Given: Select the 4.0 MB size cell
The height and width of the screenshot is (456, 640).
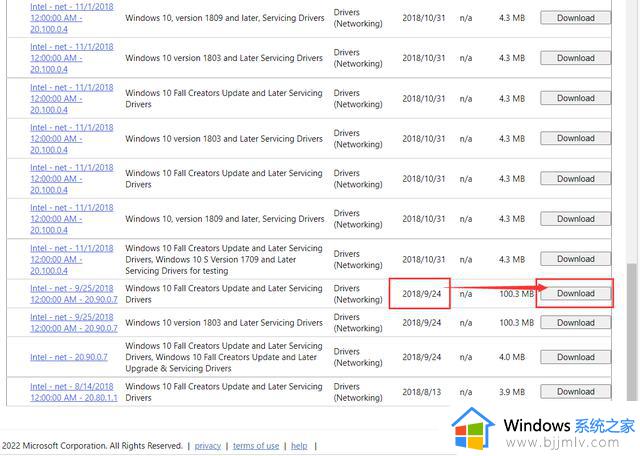Looking at the screenshot, I should point(511,357).
